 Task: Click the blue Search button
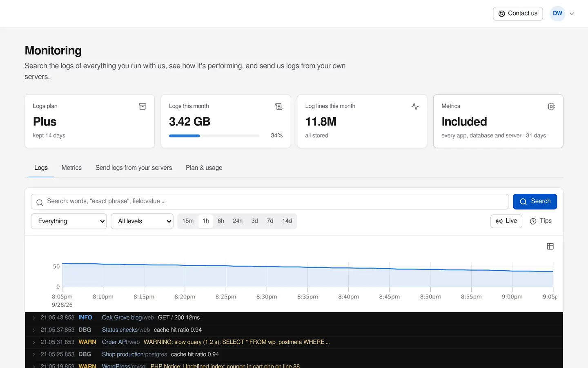tap(535, 202)
